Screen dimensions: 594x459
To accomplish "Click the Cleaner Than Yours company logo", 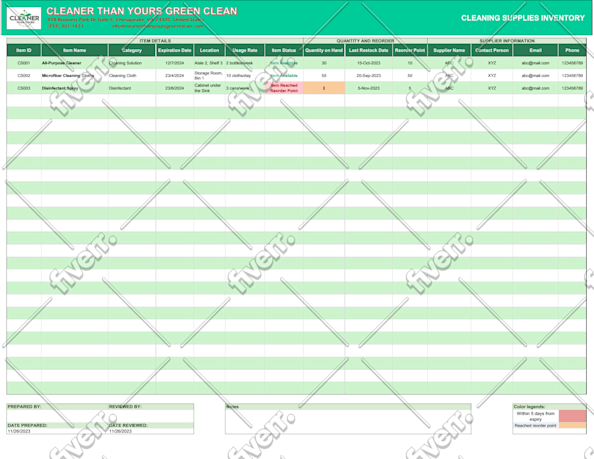I will click(x=24, y=18).
